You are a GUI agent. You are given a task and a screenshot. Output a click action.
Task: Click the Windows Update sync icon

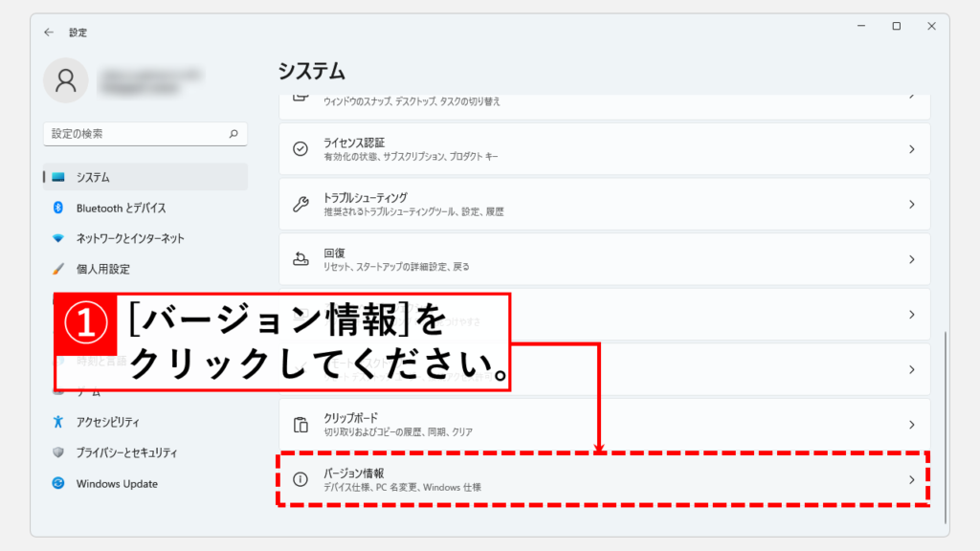click(x=58, y=483)
